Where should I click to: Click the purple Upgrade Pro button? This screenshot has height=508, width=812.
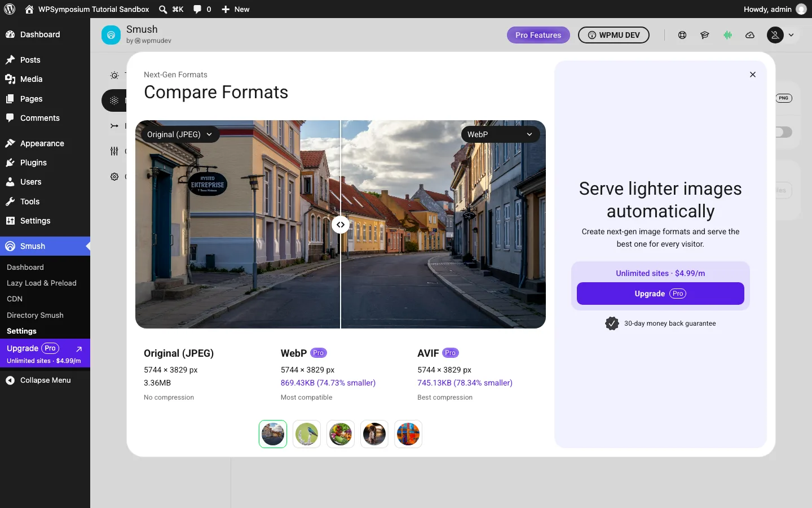[x=660, y=294]
